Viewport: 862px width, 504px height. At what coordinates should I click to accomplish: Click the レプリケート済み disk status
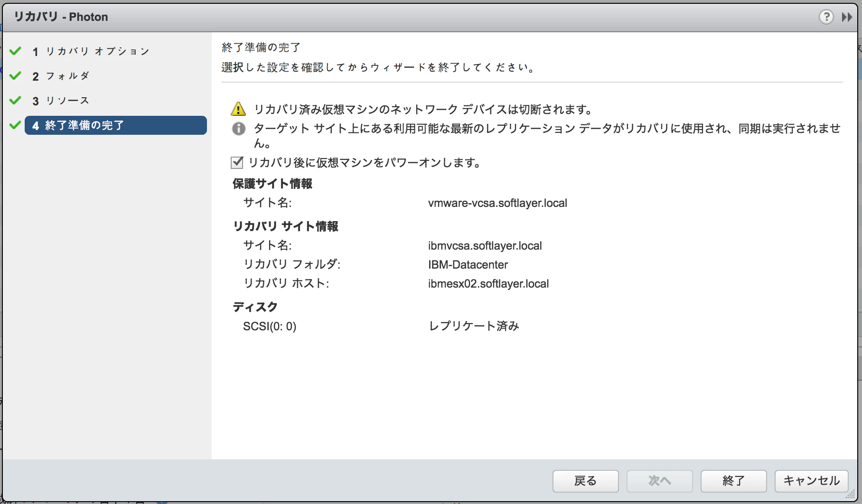[474, 326]
